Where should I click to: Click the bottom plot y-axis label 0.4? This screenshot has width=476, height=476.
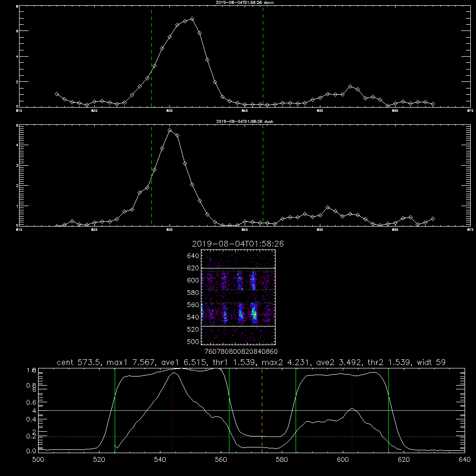(x=31, y=419)
